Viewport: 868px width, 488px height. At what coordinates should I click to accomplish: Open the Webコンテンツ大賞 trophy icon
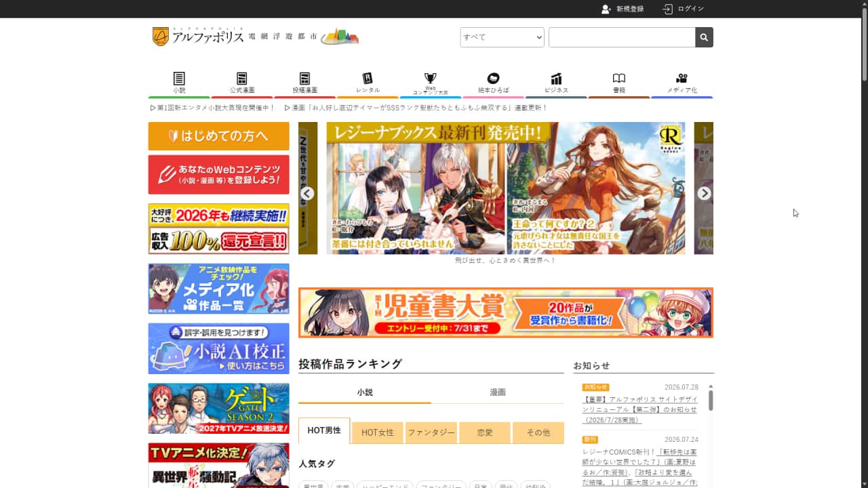click(x=430, y=78)
